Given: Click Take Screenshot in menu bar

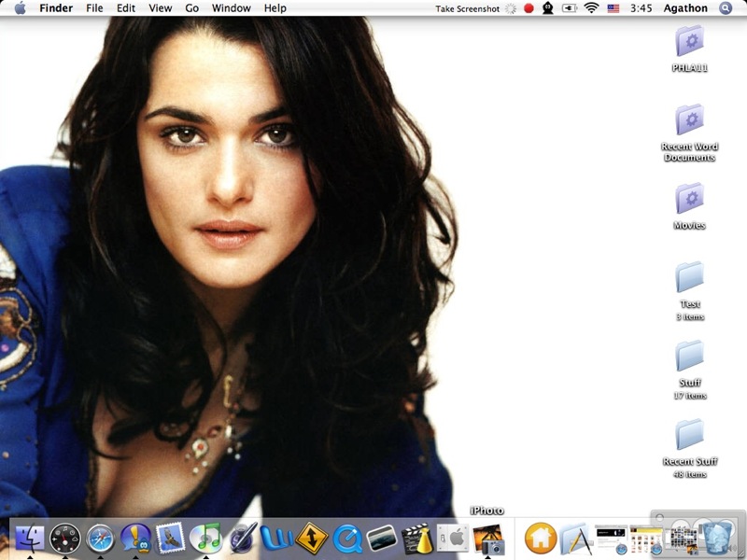Looking at the screenshot, I should click(467, 8).
